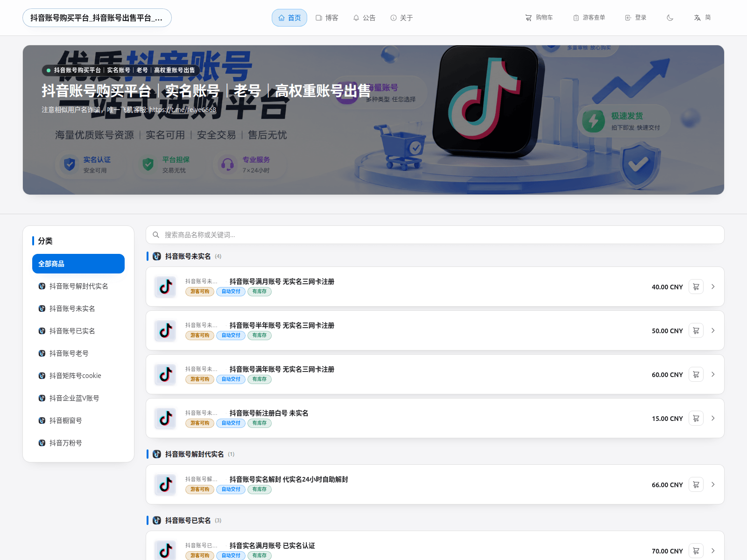The width and height of the screenshot is (747, 560).
Task: Open 购物车 shopping cart in header
Action: point(539,18)
